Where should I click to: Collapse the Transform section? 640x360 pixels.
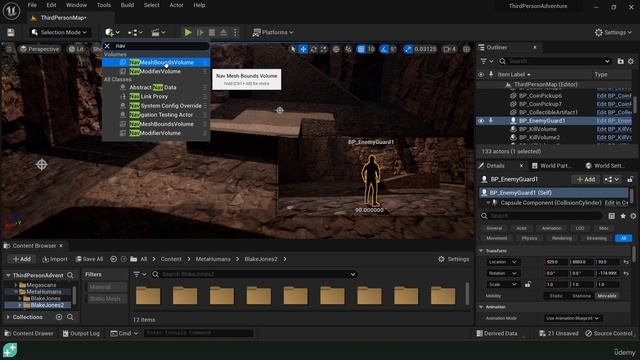pos(481,251)
